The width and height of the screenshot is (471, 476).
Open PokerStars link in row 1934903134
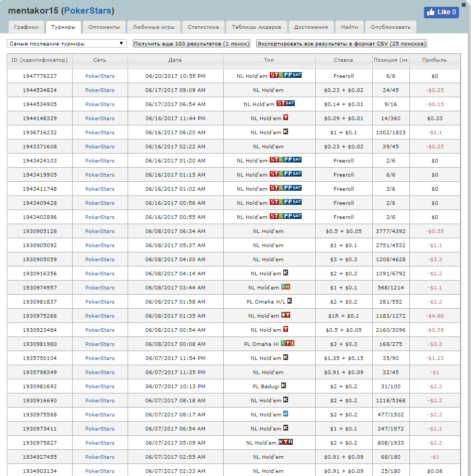tap(100, 471)
